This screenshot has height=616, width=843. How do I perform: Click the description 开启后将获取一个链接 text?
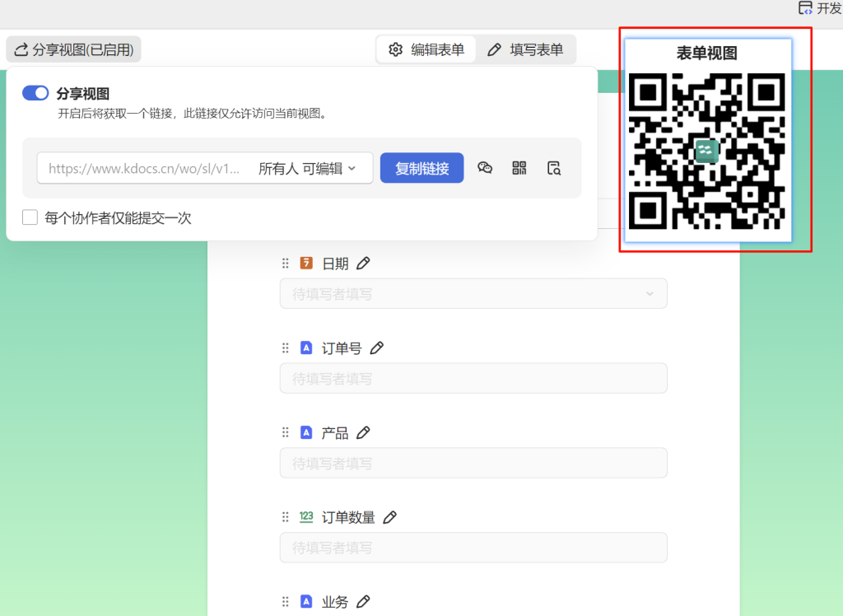click(x=193, y=114)
